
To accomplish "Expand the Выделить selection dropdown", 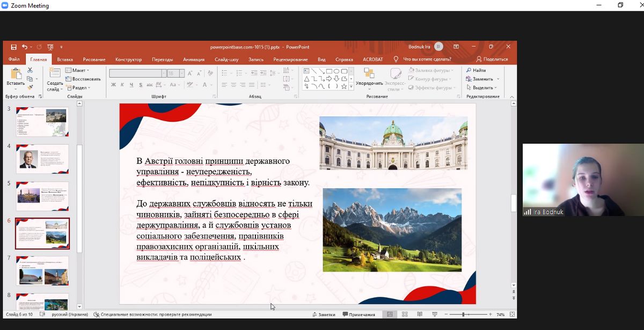I will coord(482,87).
